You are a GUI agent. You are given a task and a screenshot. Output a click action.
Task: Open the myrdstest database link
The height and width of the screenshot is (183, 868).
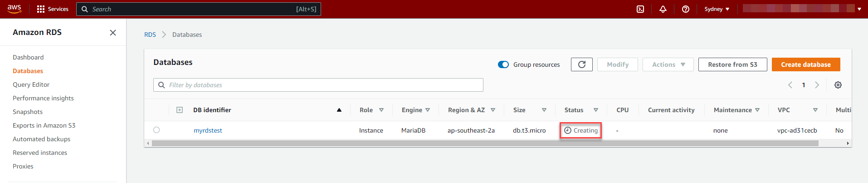(208, 130)
